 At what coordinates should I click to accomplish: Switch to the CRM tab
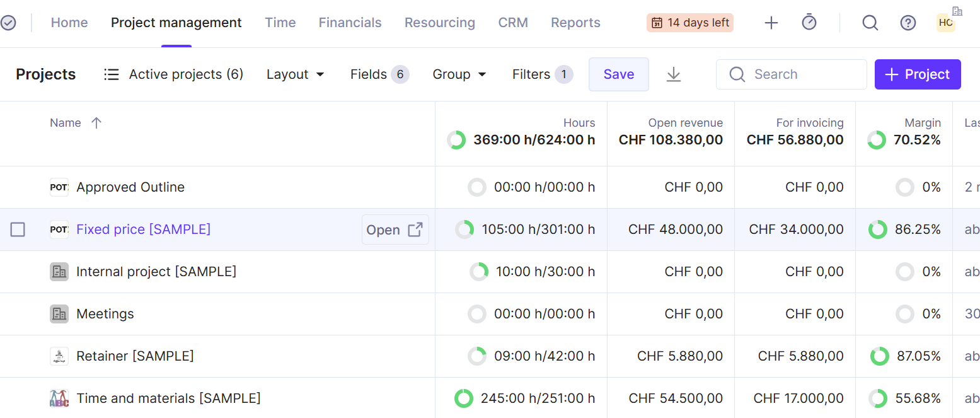coord(513,23)
